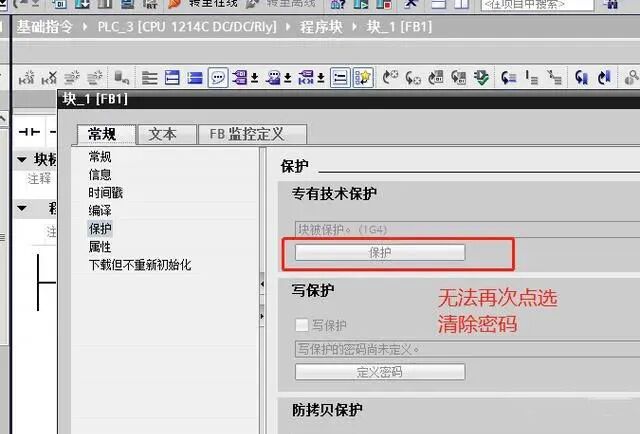Viewport: 640px width, 434px height.
Task: Click the 注释 comment text under 块标题
Action: point(39,178)
